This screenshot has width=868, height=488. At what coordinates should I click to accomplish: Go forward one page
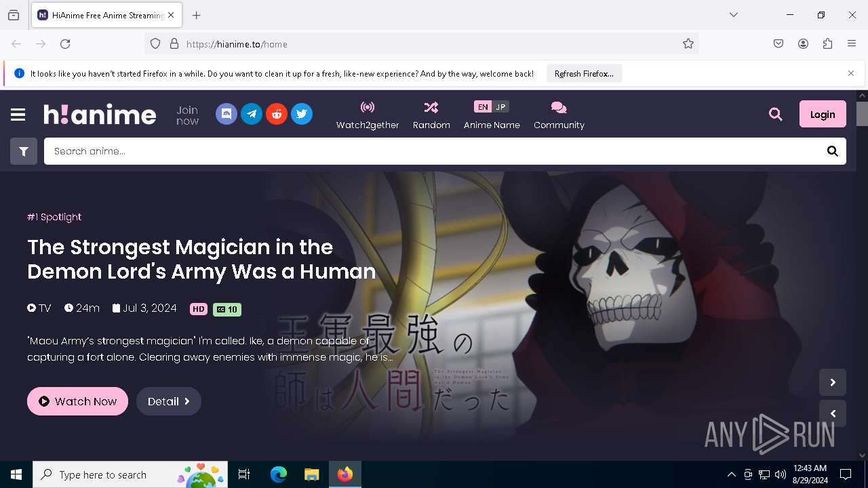(41, 44)
